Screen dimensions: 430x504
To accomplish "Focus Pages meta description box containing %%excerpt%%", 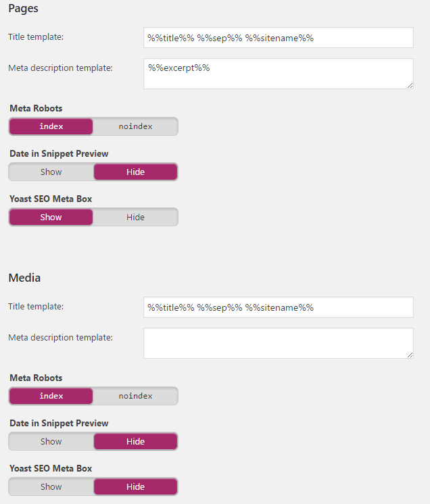I will (x=278, y=73).
